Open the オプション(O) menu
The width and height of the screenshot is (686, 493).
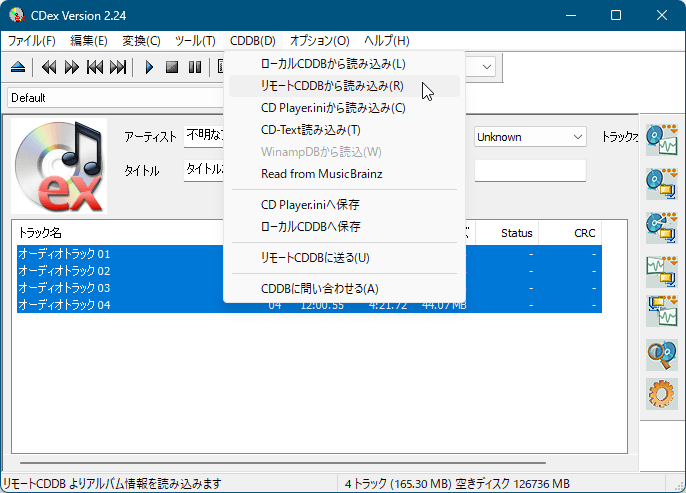point(320,41)
